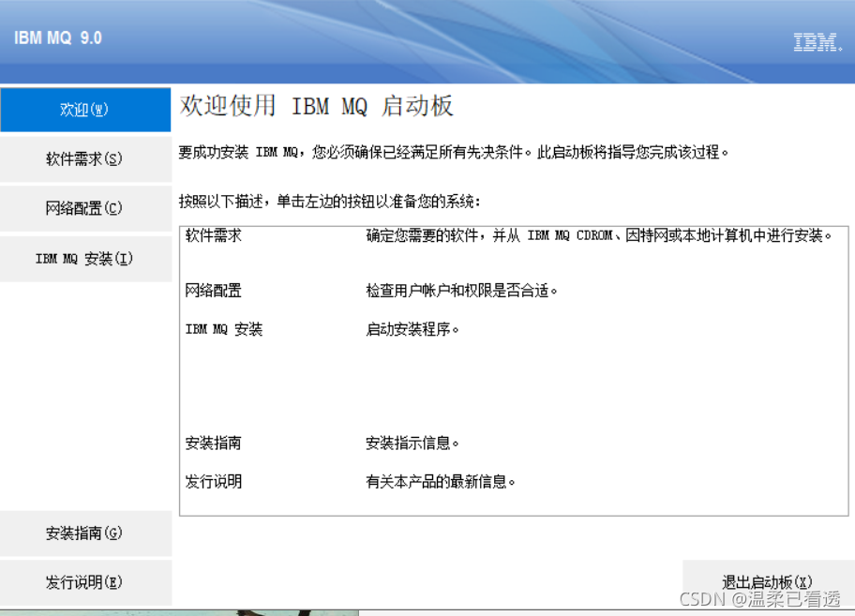Screen dimensions: 855x616
Task: Click the IBM MQ 9.0 header title
Action: click(58, 38)
